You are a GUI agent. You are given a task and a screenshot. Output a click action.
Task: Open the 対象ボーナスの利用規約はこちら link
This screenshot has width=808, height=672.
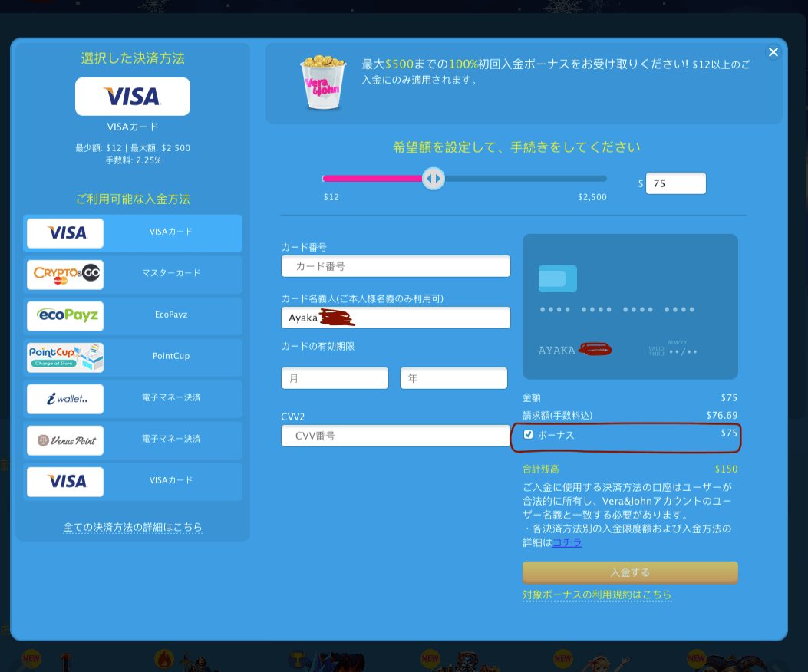point(599,595)
